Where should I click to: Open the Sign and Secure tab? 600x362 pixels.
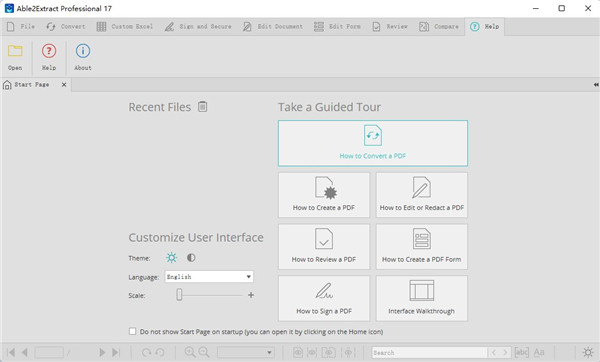198,26
